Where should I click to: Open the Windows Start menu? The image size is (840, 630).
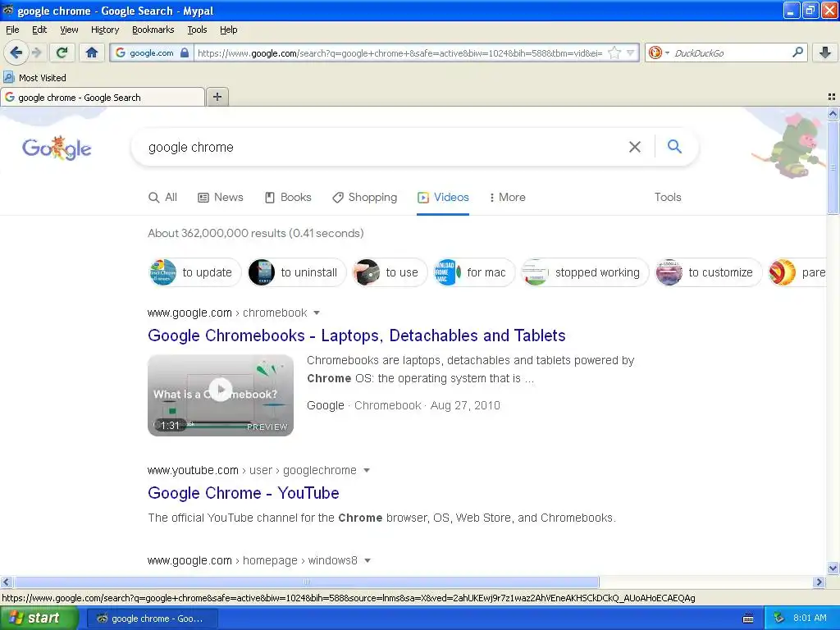39,618
